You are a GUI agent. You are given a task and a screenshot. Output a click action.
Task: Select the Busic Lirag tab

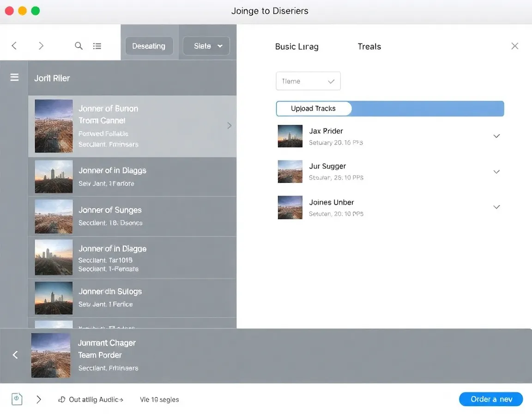tap(297, 46)
